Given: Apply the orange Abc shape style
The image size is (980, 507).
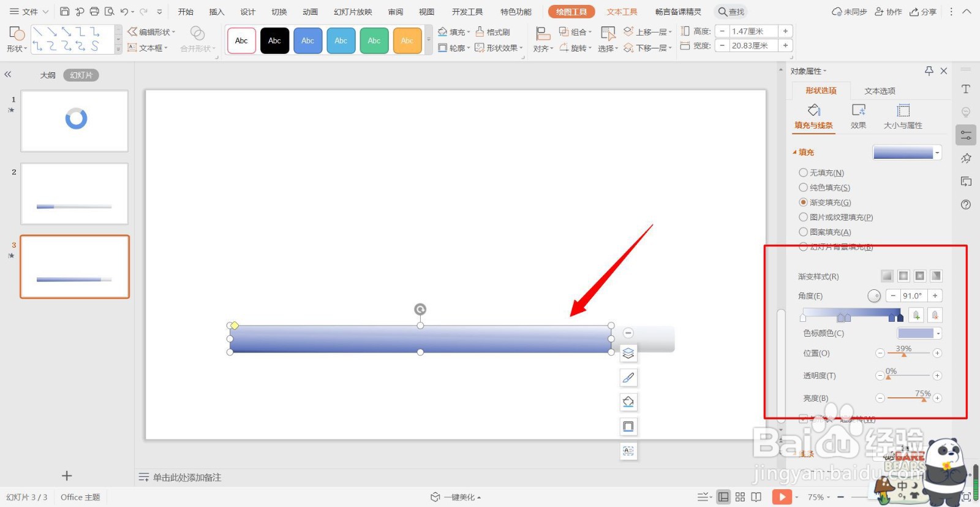Looking at the screenshot, I should click(407, 40).
